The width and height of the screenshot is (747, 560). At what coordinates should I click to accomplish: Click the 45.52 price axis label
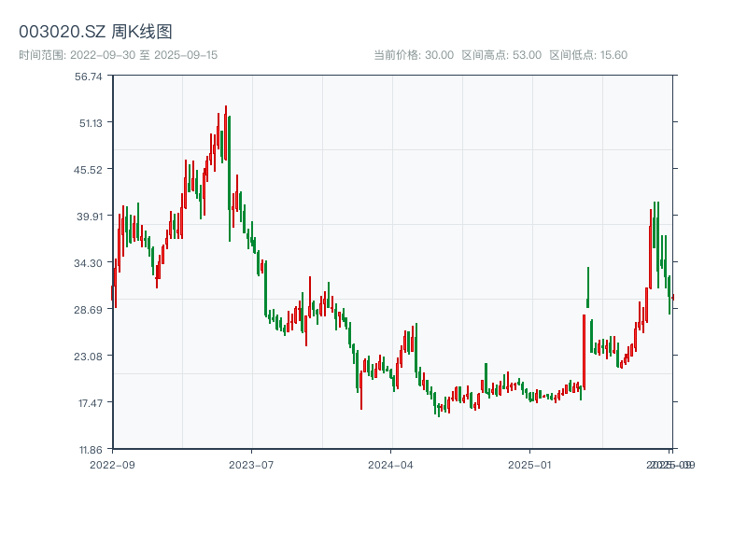coord(89,169)
